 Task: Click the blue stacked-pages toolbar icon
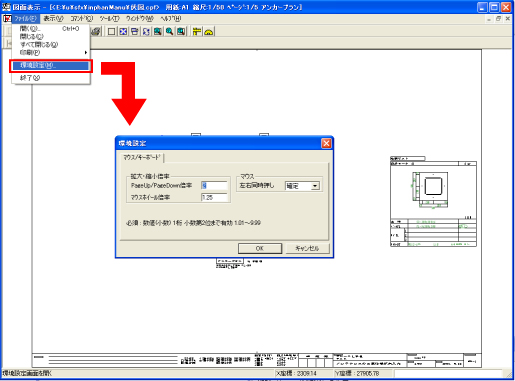tap(135, 32)
